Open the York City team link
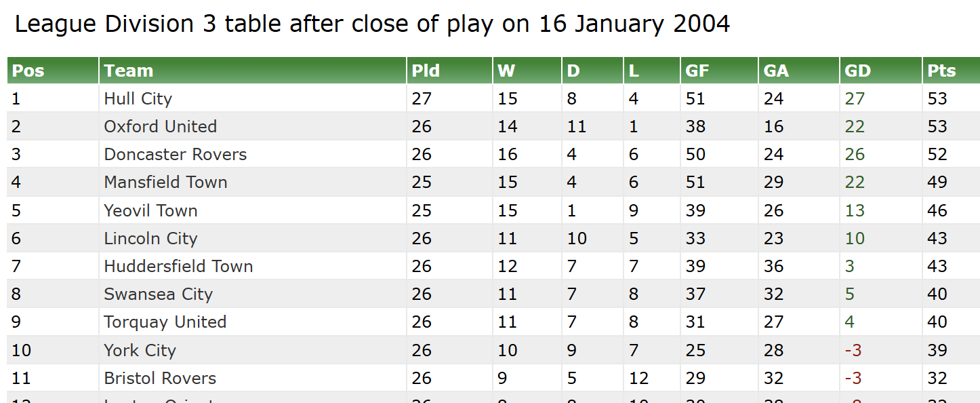The image size is (980, 403). click(x=140, y=351)
